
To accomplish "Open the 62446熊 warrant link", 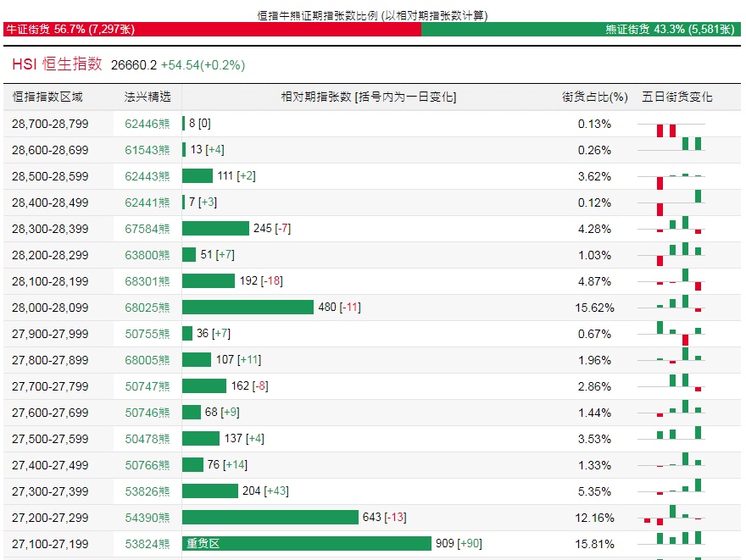I will point(147,124).
